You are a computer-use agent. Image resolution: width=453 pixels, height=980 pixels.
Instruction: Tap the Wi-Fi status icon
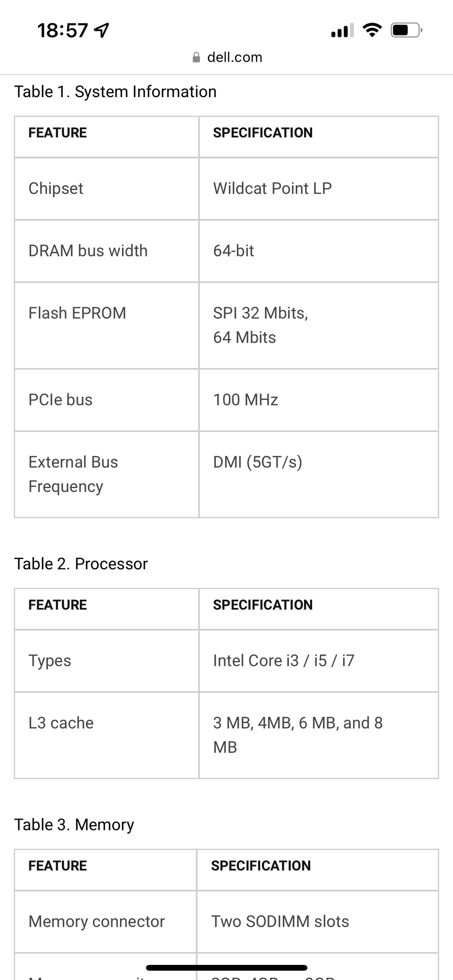[372, 30]
